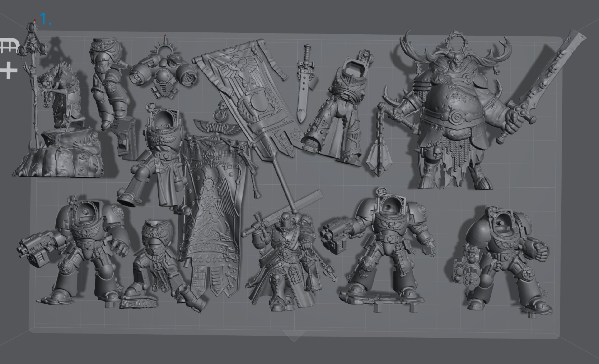Click the plus add-plate icon

(x=9, y=70)
